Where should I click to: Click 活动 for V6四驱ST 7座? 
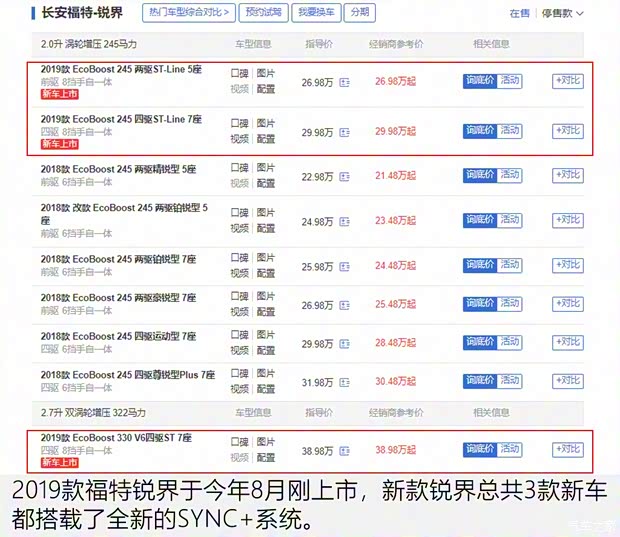510,449
